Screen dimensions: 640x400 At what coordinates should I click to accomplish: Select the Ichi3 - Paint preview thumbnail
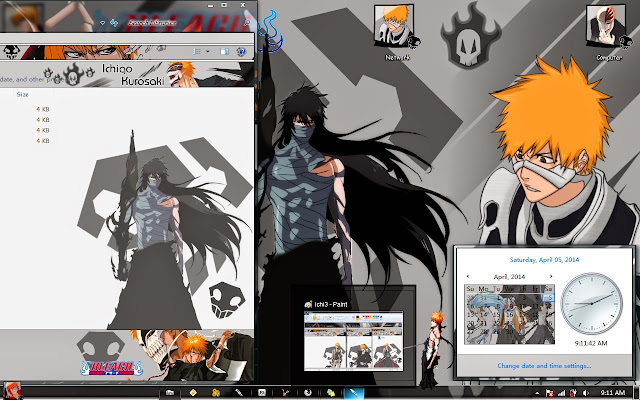tap(353, 341)
